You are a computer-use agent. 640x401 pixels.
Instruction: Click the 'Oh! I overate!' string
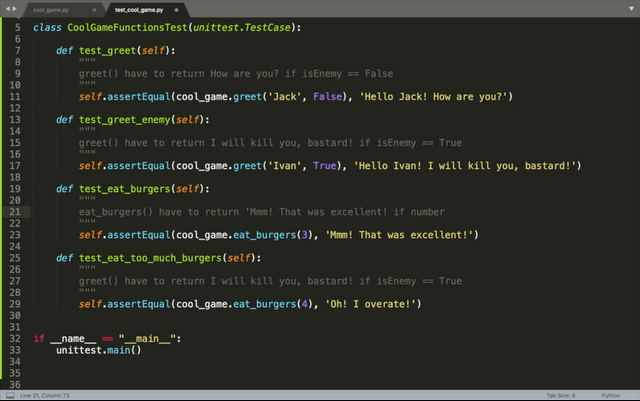tap(368, 304)
